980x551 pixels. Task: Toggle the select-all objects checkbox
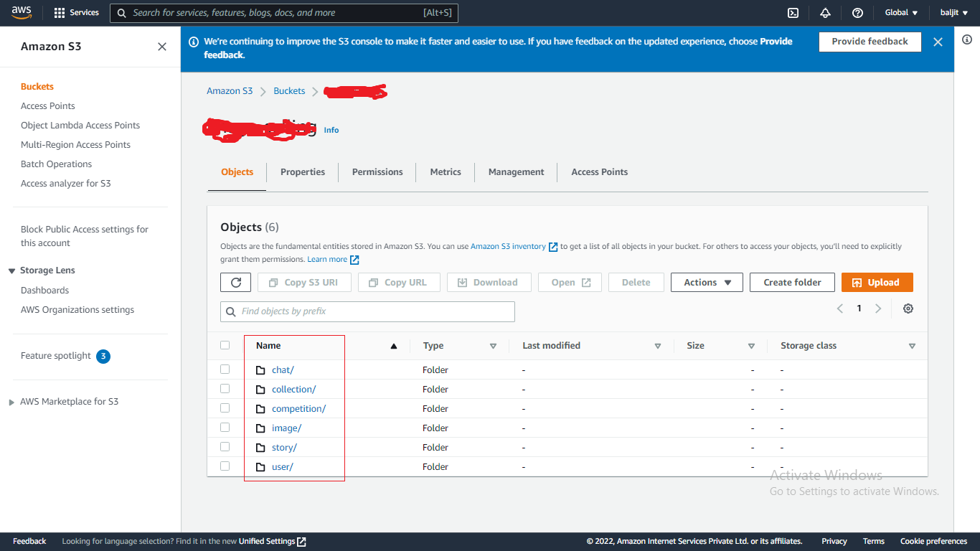coord(225,345)
